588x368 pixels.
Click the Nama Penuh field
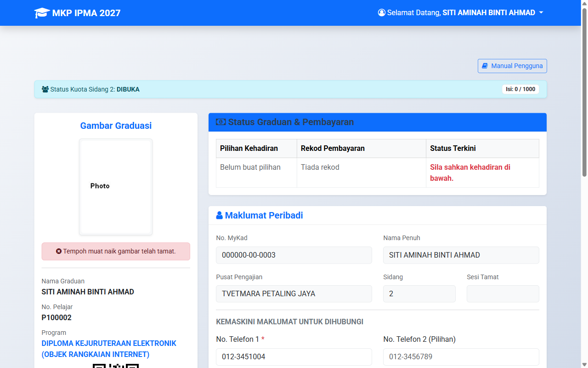pyautogui.click(x=461, y=255)
